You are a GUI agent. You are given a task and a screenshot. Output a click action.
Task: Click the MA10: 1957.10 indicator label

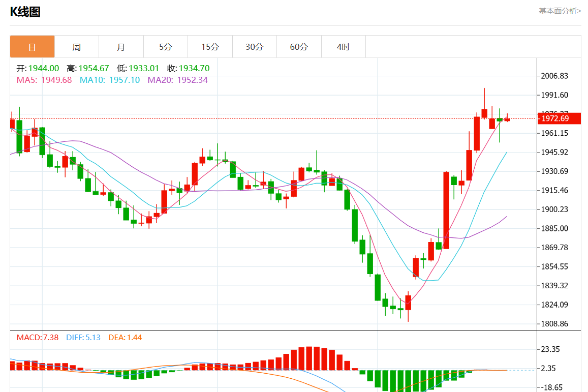click(109, 80)
